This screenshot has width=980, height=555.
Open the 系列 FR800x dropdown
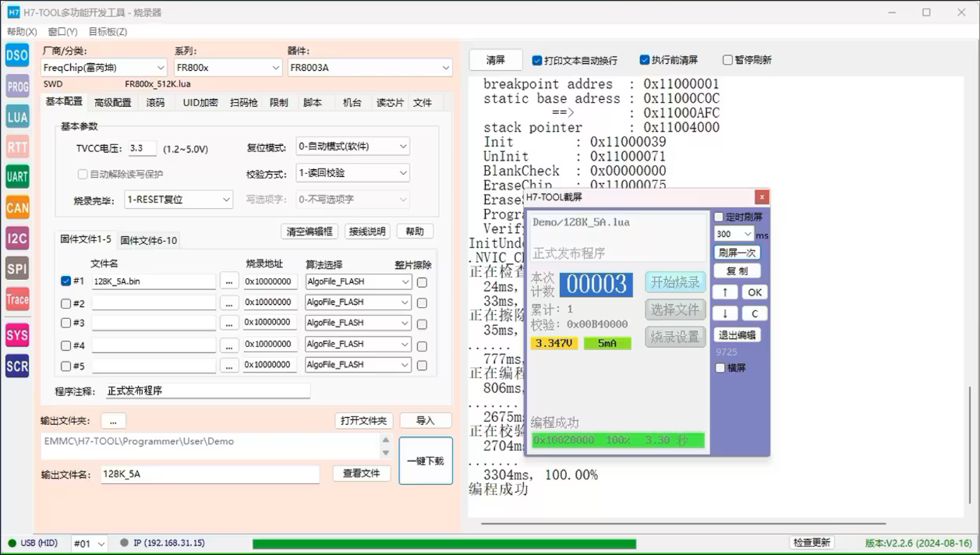click(x=228, y=68)
